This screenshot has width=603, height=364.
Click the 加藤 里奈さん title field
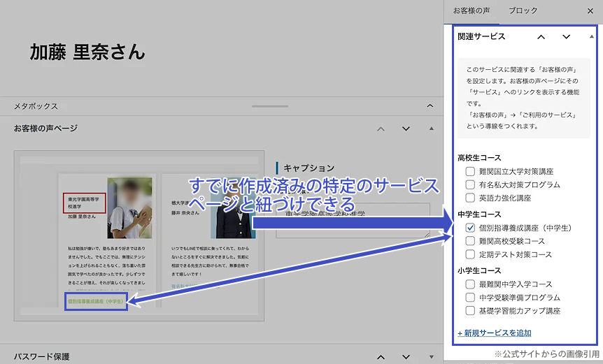87,52
